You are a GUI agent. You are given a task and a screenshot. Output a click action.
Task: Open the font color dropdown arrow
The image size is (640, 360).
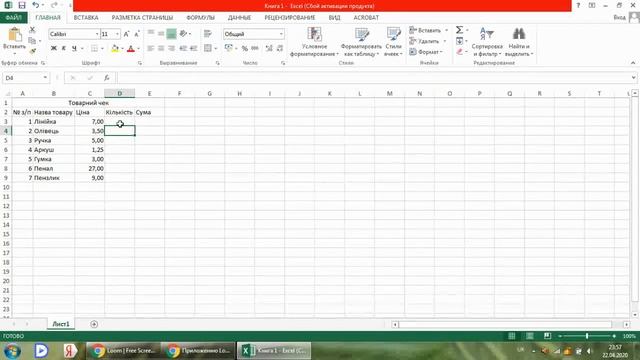[138, 49]
